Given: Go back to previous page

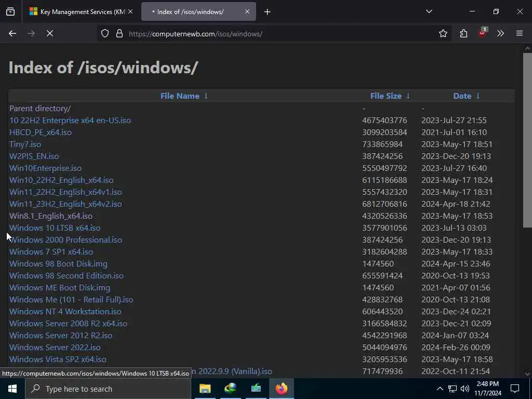Looking at the screenshot, I should [12, 33].
